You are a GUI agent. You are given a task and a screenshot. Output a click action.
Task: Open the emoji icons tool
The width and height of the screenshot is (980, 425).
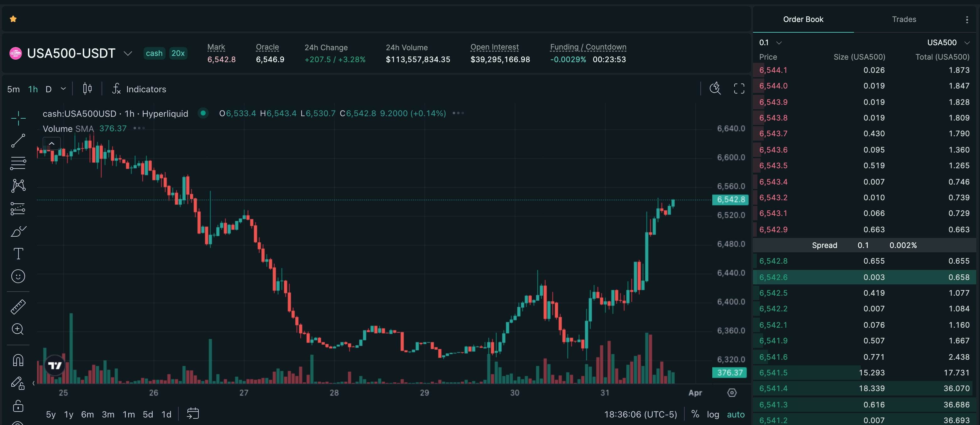point(18,276)
